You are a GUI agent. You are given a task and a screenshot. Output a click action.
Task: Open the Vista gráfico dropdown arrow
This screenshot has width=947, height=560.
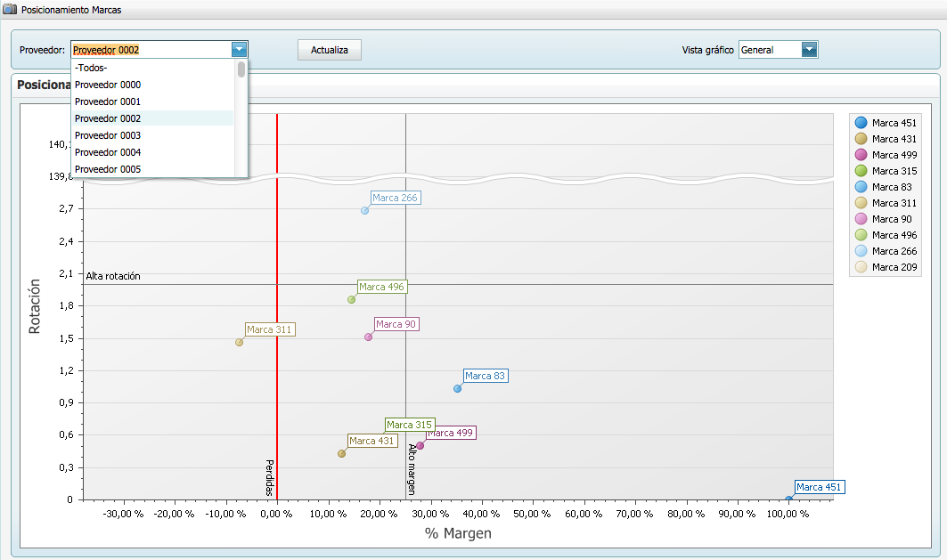[x=809, y=50]
